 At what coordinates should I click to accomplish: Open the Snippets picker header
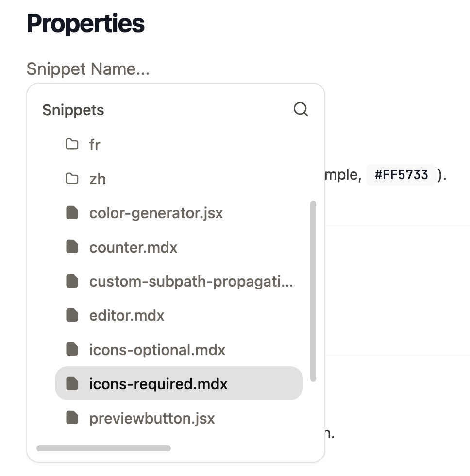pos(73,109)
